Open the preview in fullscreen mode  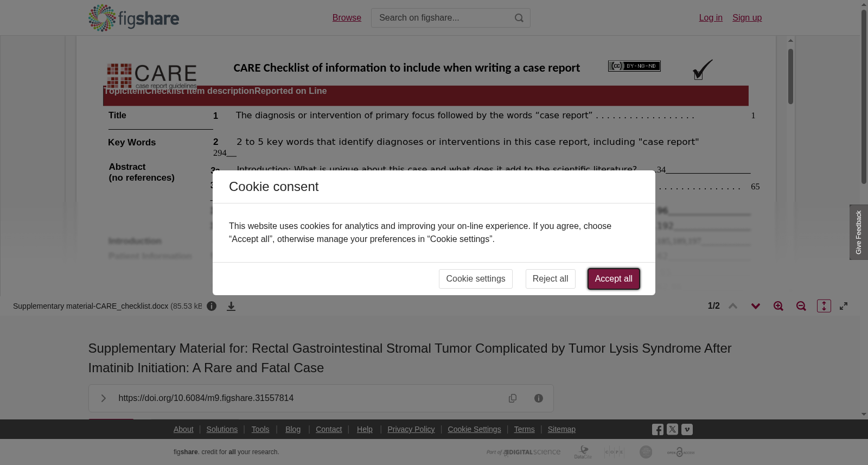point(844,306)
